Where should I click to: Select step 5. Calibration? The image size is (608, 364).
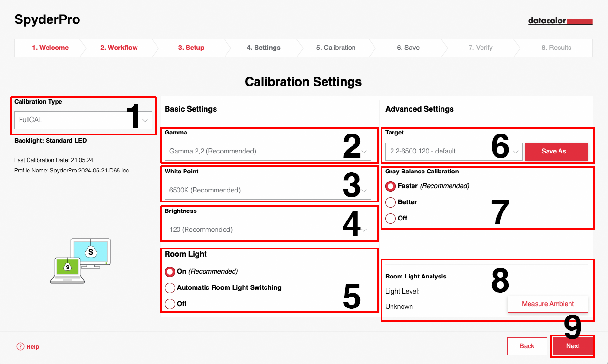[336, 48]
